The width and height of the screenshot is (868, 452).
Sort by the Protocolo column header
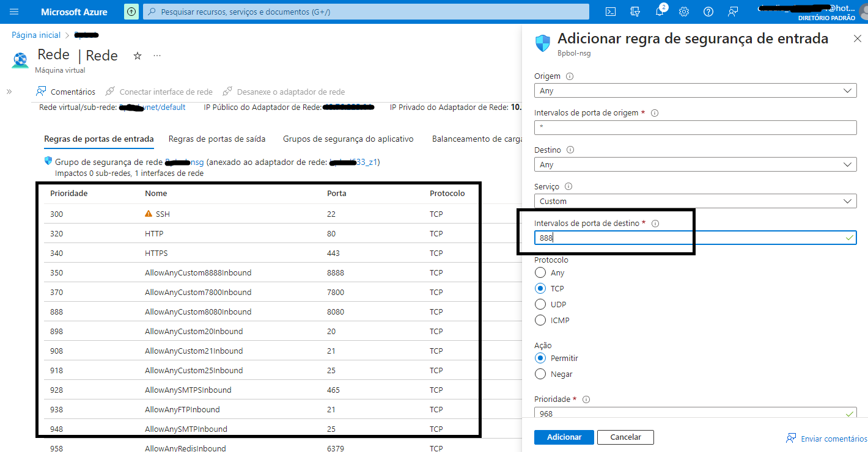coord(447,193)
